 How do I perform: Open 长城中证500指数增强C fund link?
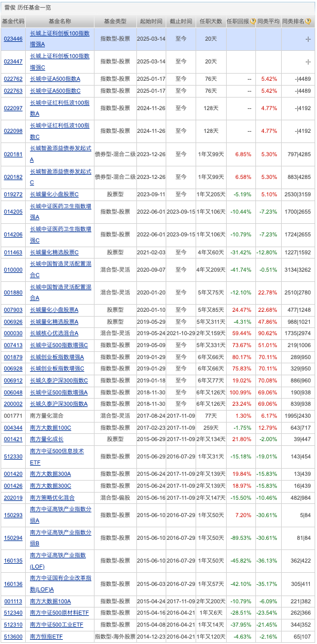59,345
